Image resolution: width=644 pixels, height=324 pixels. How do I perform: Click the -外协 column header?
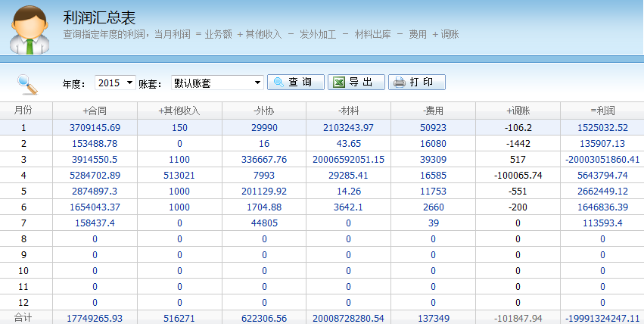(263, 111)
